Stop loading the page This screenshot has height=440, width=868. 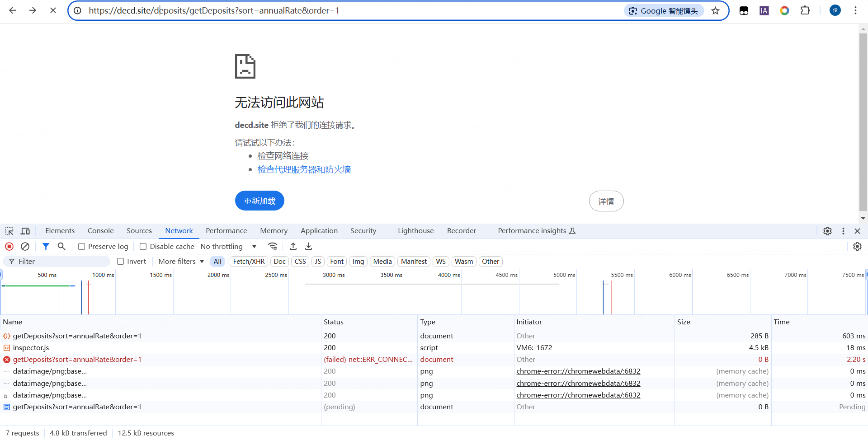pyautogui.click(x=53, y=10)
